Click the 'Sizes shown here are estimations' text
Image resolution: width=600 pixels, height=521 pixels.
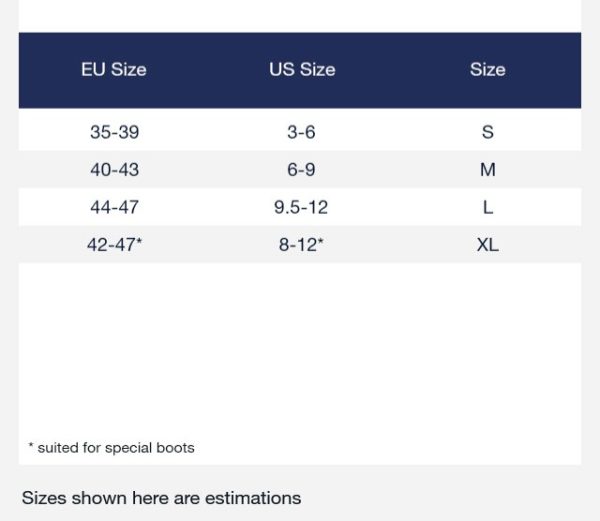[161, 497]
